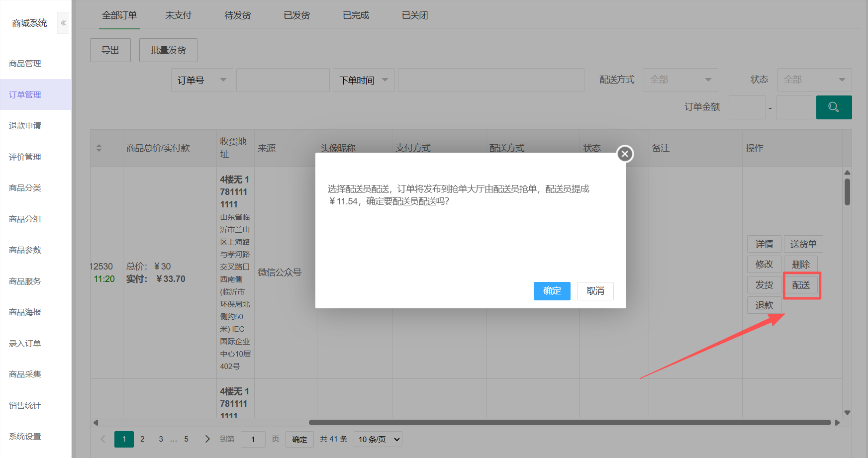
Task: Go to previous page with left chevron
Action: (103, 439)
